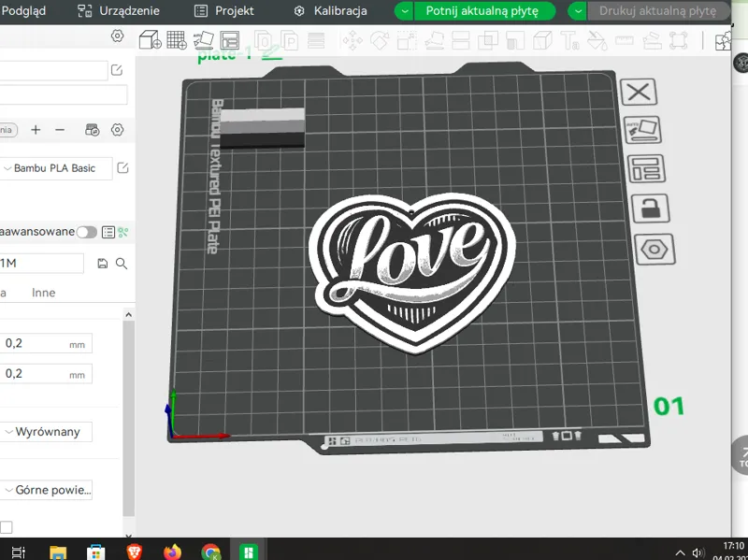Tick the checkbox at panel bottom
This screenshot has height=560, width=748.
point(7,527)
